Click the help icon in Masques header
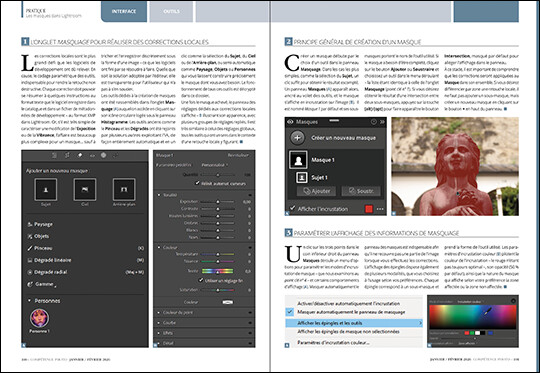540x373 pixels. click(x=374, y=122)
